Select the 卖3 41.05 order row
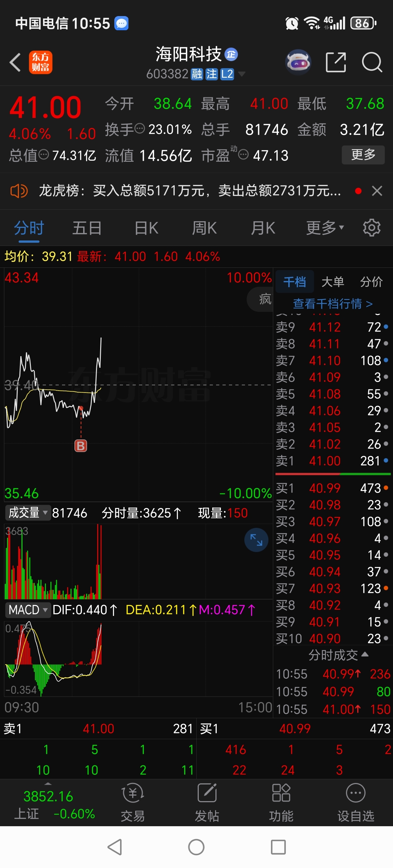The height and width of the screenshot is (868, 393). coord(332,427)
